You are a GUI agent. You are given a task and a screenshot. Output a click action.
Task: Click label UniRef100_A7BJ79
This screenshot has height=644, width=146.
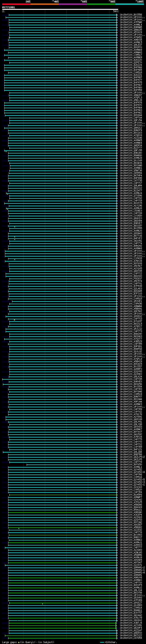coord(131,618)
